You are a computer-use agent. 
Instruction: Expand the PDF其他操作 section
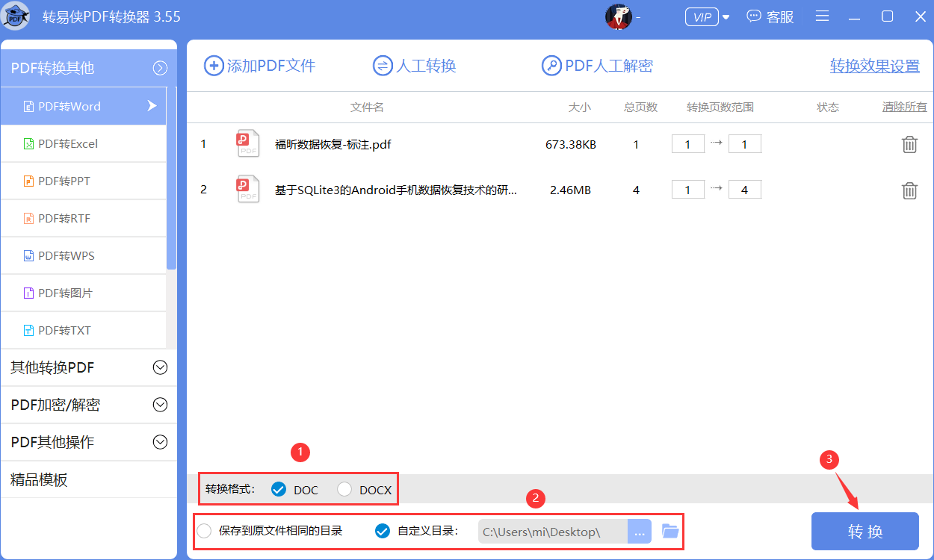88,442
